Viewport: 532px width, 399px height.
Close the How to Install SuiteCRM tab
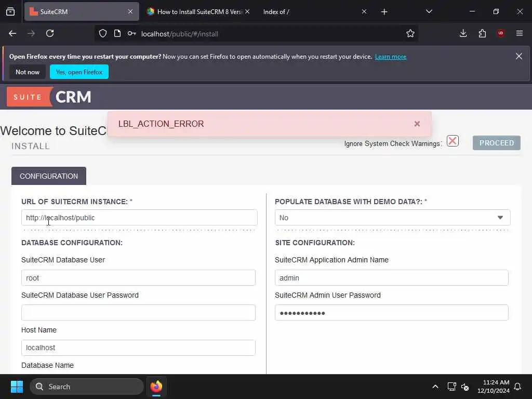pyautogui.click(x=247, y=11)
